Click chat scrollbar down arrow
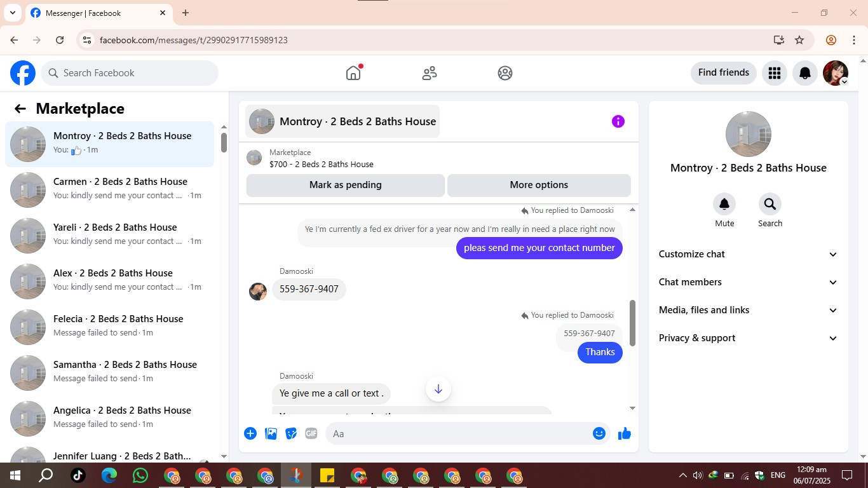Viewport: 868px width, 488px height. [632, 409]
